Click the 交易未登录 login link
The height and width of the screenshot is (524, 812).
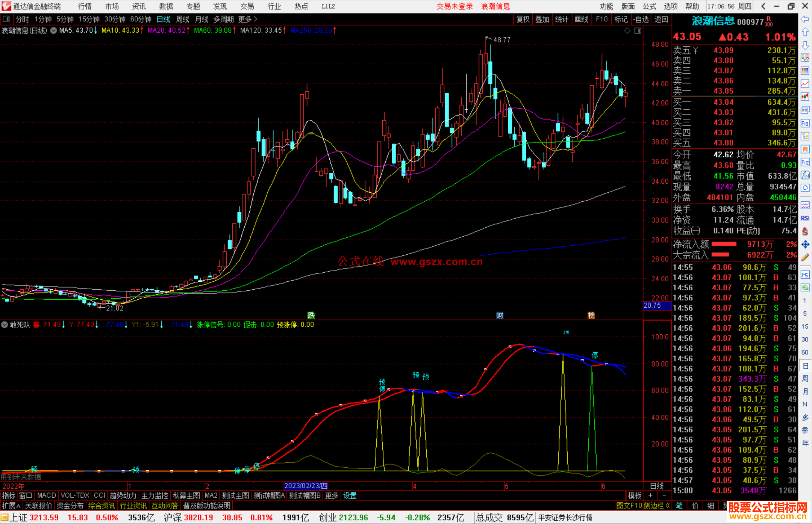(x=454, y=6)
